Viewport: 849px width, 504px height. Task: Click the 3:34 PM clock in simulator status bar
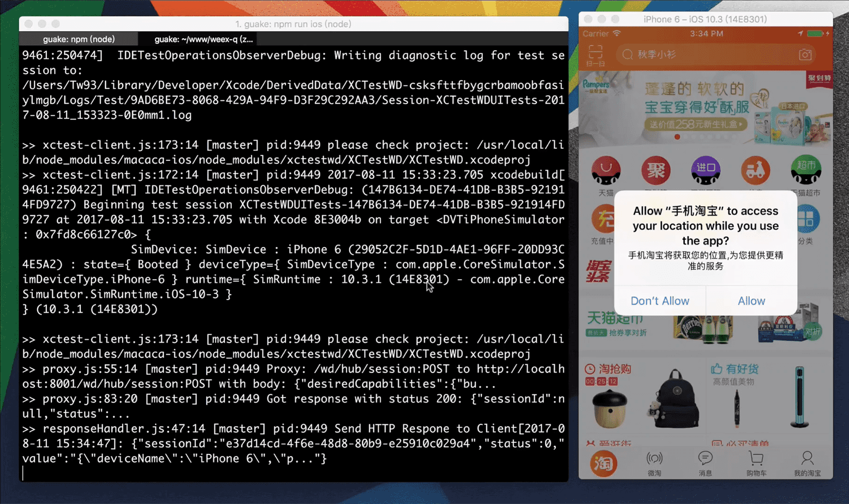point(706,33)
